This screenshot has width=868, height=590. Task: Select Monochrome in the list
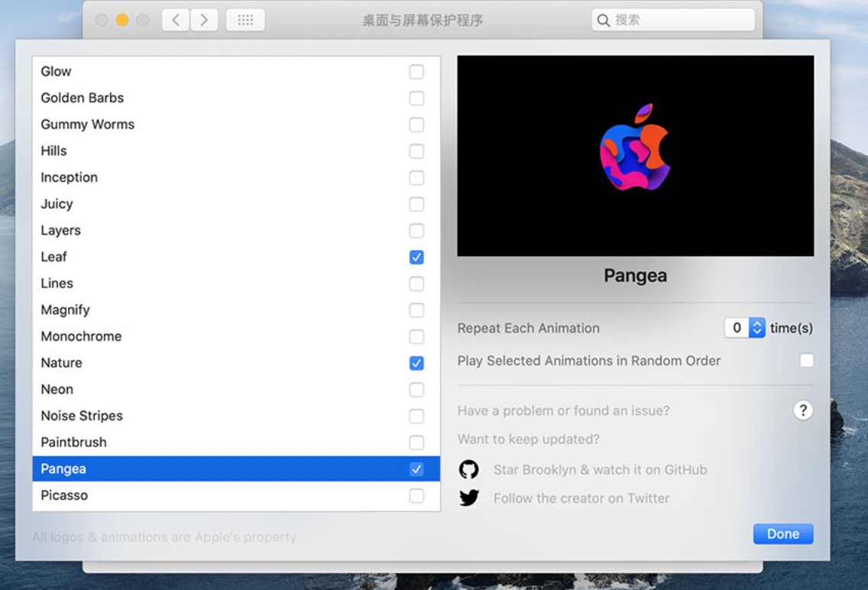coord(236,336)
